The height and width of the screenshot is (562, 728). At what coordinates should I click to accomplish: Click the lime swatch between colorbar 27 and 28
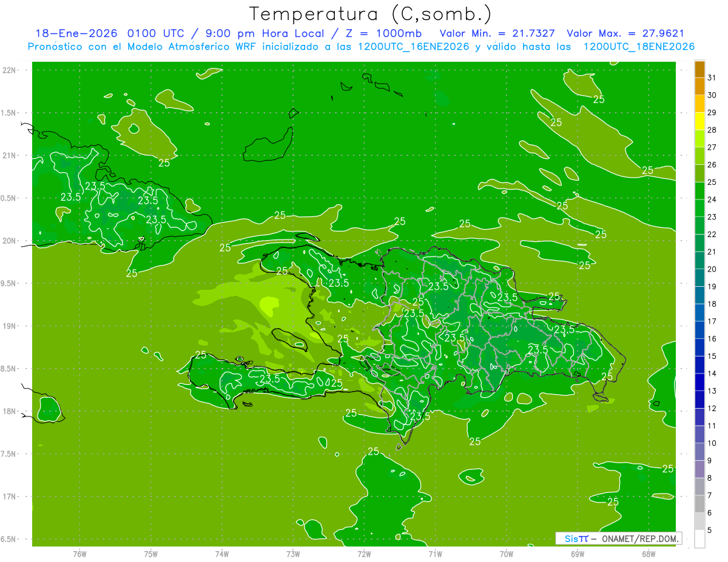pos(699,138)
